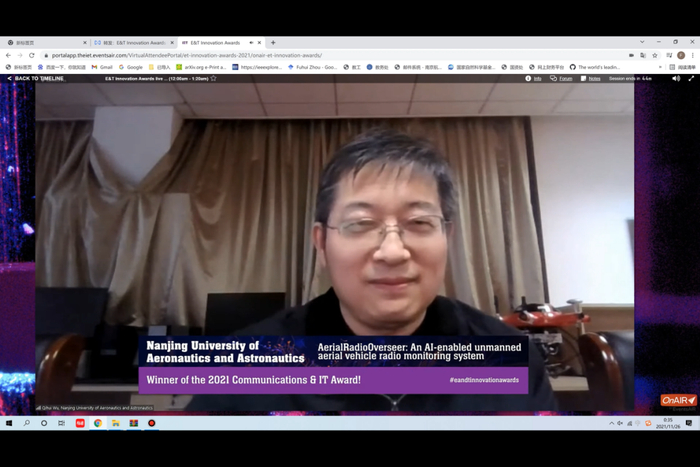
Task: Click the Session ends in countdown text
Action: [630, 79]
